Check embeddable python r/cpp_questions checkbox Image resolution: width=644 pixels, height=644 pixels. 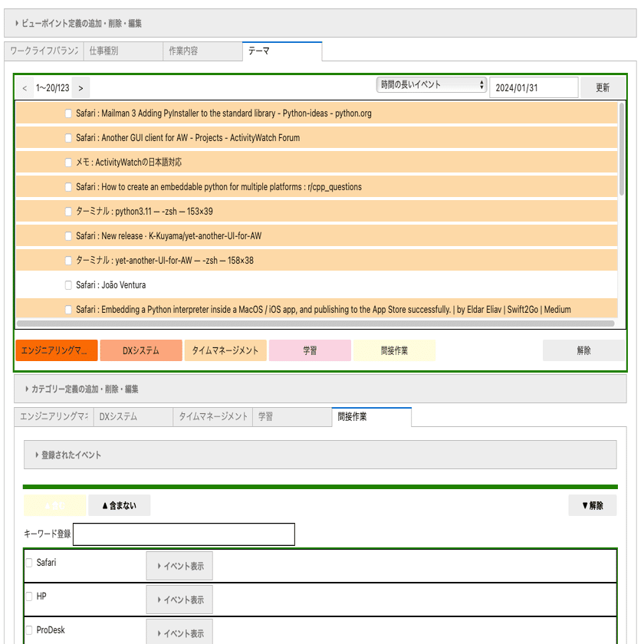[x=68, y=187]
